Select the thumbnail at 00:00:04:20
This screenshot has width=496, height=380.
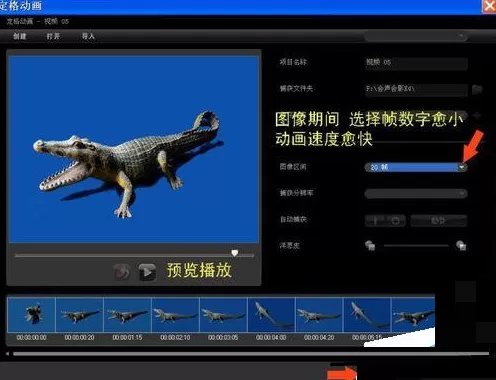[319, 315]
